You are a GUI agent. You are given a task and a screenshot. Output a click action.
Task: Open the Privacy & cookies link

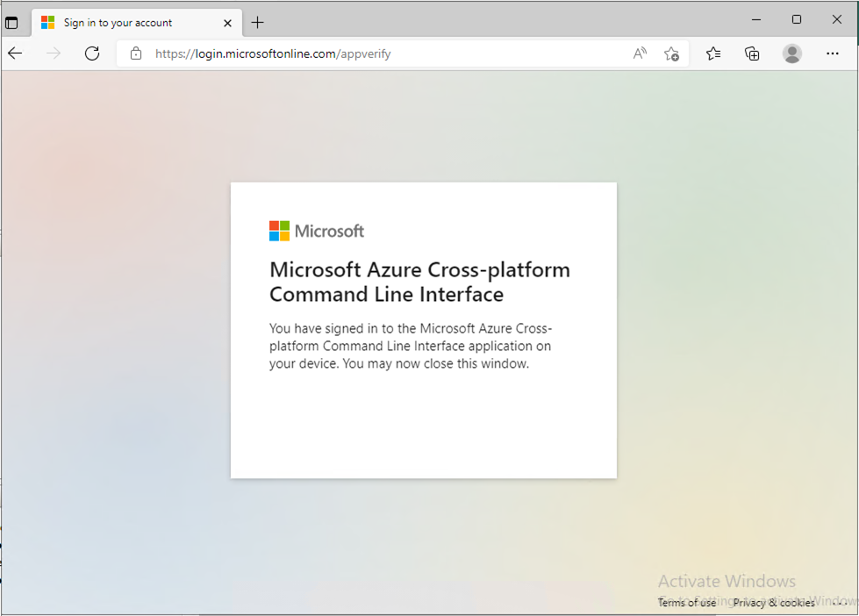coord(773,603)
